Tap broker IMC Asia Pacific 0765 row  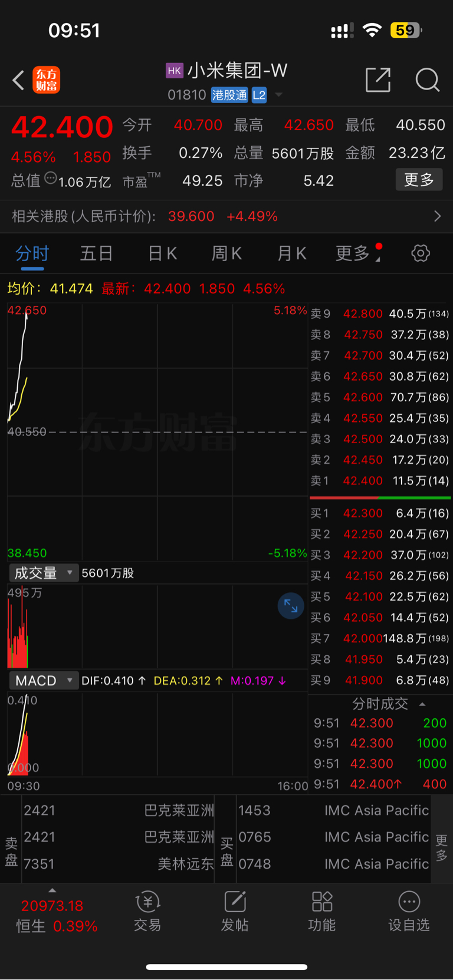click(333, 837)
